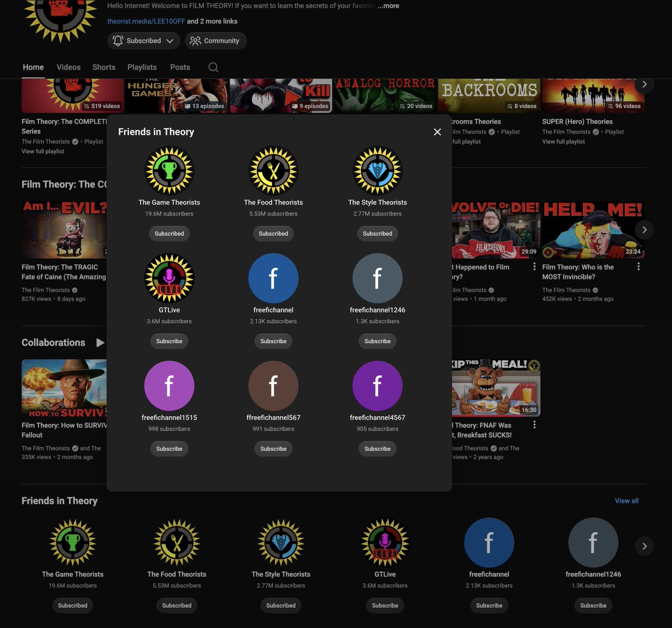This screenshot has height=628, width=672.
Task: Play all Collaborations videos with triangle icon
Action: [x=100, y=342]
